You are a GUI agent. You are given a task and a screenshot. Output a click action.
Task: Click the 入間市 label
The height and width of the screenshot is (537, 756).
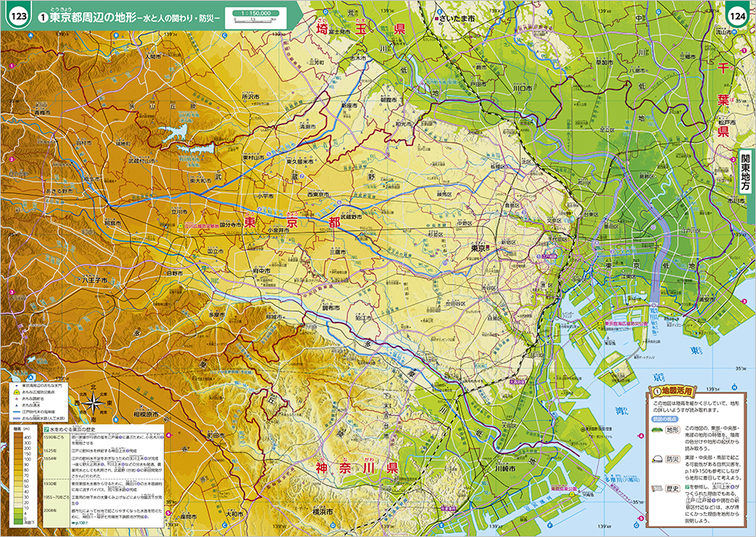(x=153, y=56)
